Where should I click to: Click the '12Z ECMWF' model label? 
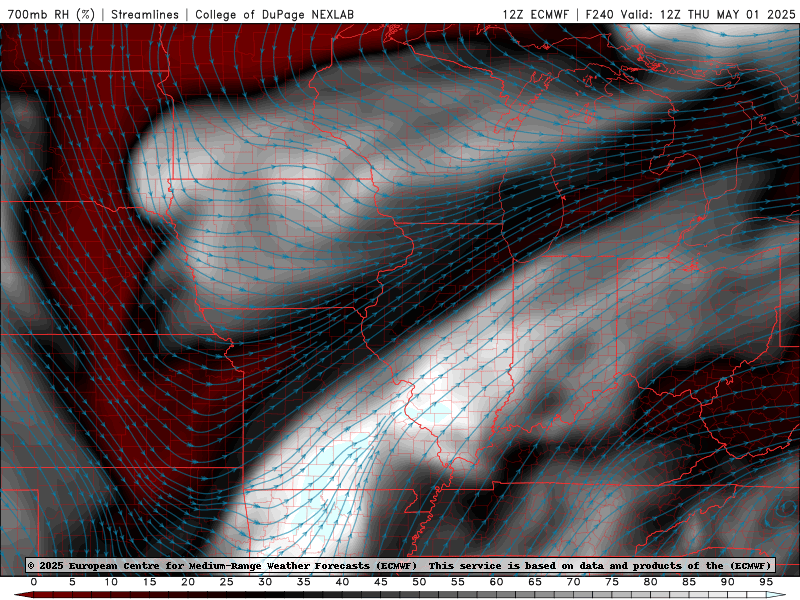pyautogui.click(x=535, y=14)
